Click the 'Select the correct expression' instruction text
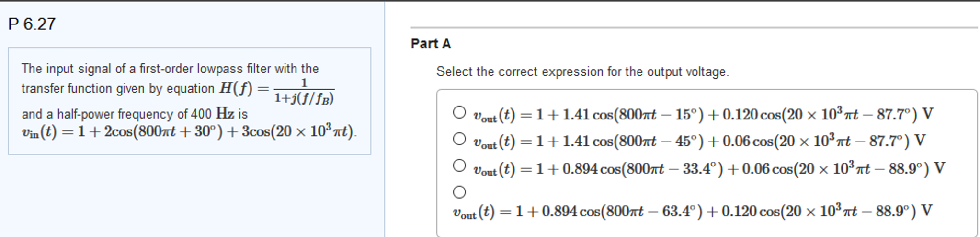The width and height of the screenshot is (980, 237). (582, 72)
